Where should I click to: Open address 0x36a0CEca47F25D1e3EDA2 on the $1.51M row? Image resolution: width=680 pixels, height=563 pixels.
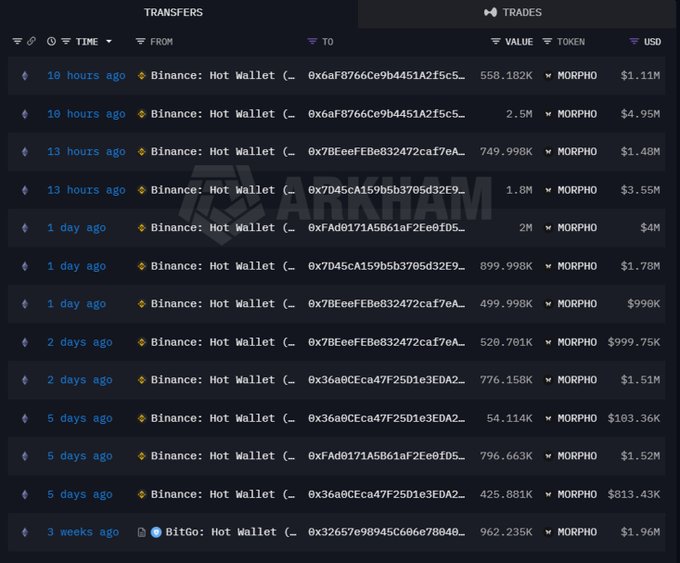click(x=386, y=380)
